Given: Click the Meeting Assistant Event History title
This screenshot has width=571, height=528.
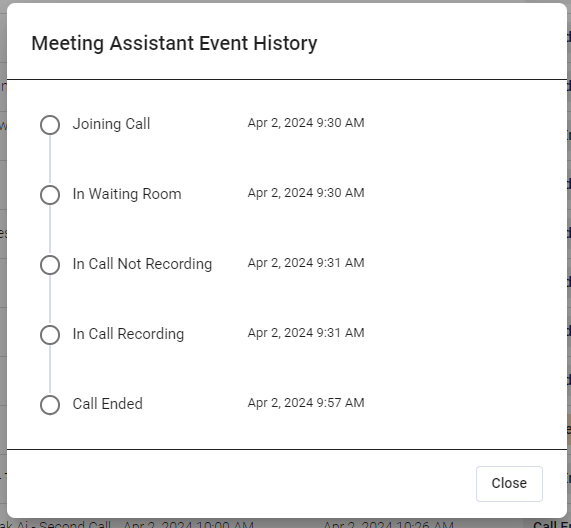Looking at the screenshot, I should [174, 44].
